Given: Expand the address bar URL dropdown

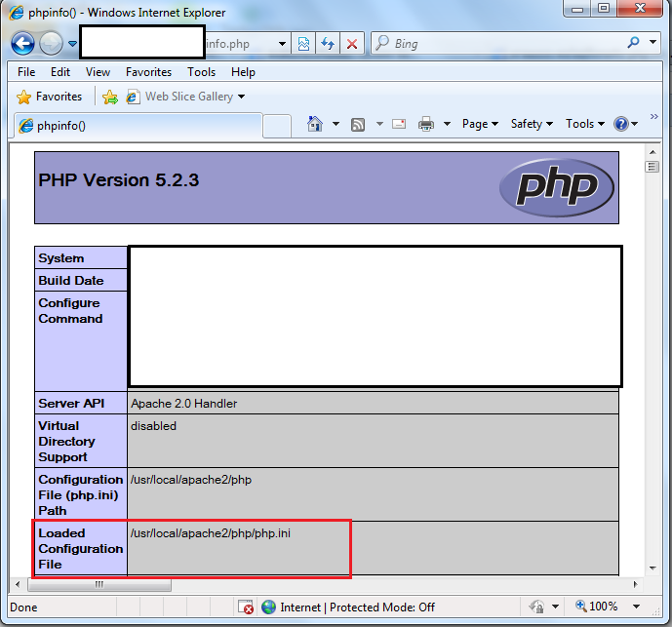Looking at the screenshot, I should [282, 44].
